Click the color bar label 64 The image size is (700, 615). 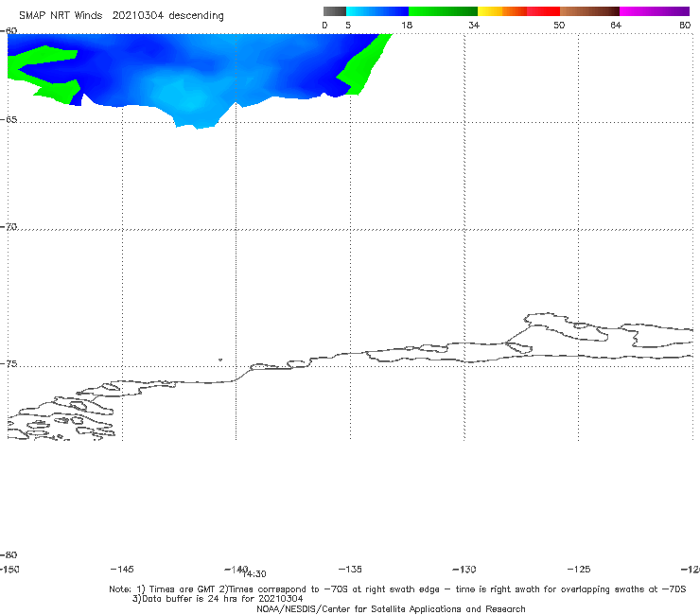click(x=616, y=26)
